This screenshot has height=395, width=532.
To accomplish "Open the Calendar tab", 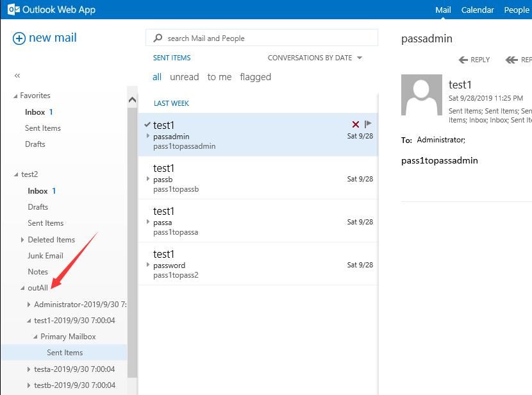I will [478, 10].
